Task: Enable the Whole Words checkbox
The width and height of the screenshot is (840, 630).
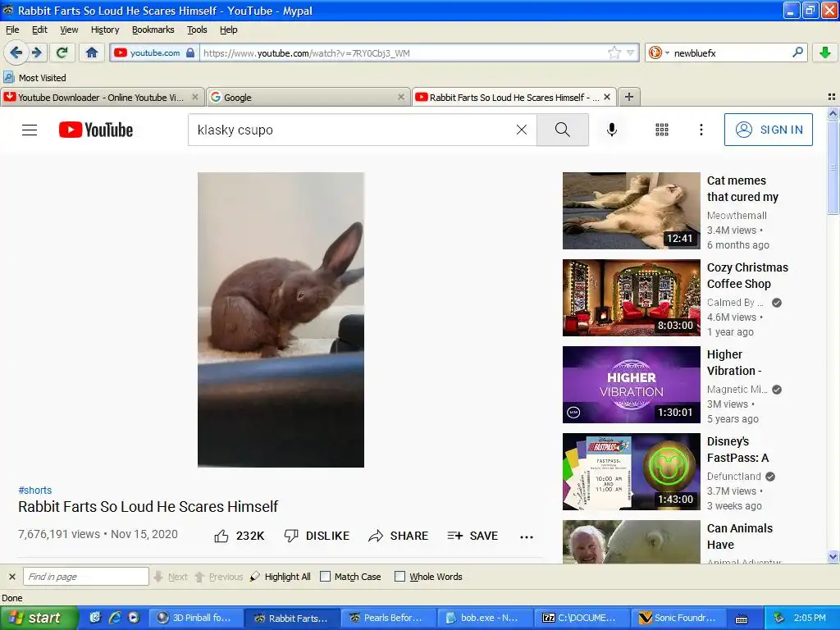Action: [x=399, y=577]
